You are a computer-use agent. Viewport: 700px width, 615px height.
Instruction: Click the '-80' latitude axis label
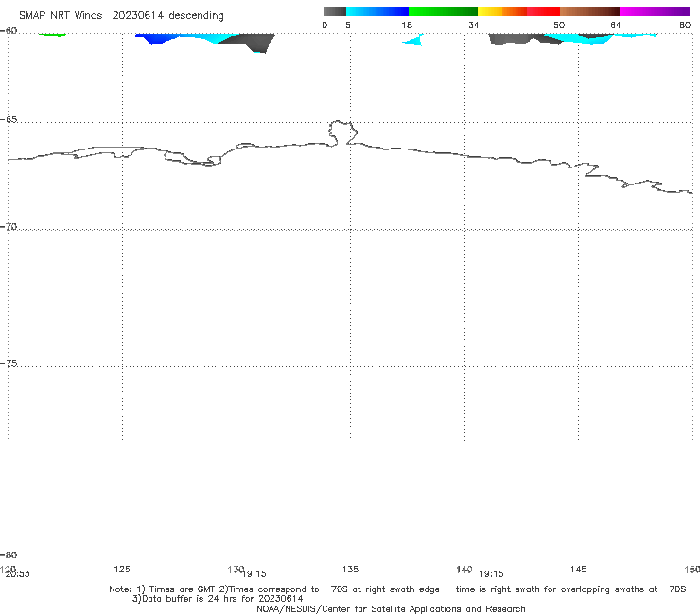click(x=9, y=554)
